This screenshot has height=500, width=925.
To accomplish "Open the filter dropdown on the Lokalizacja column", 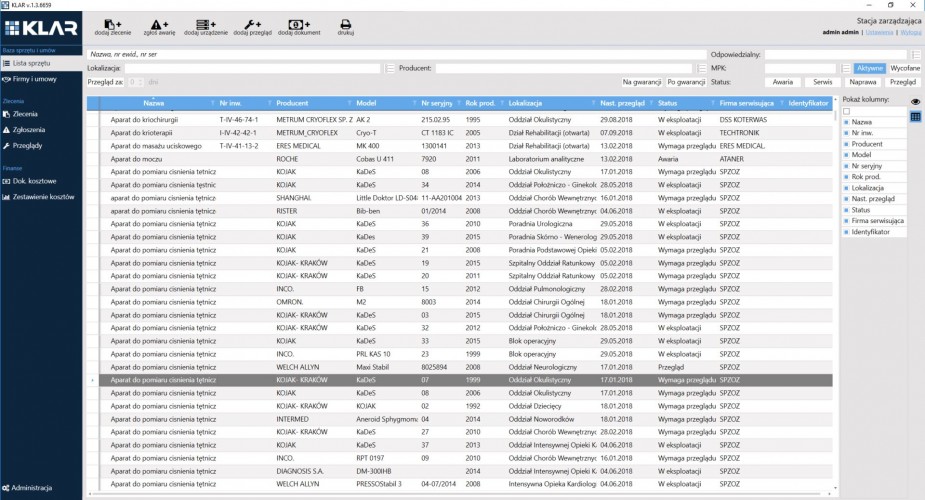I will click(x=593, y=104).
